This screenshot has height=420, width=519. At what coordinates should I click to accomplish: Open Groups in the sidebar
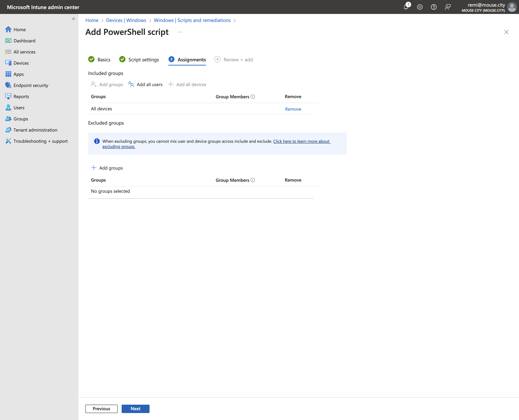[x=17, y=119]
